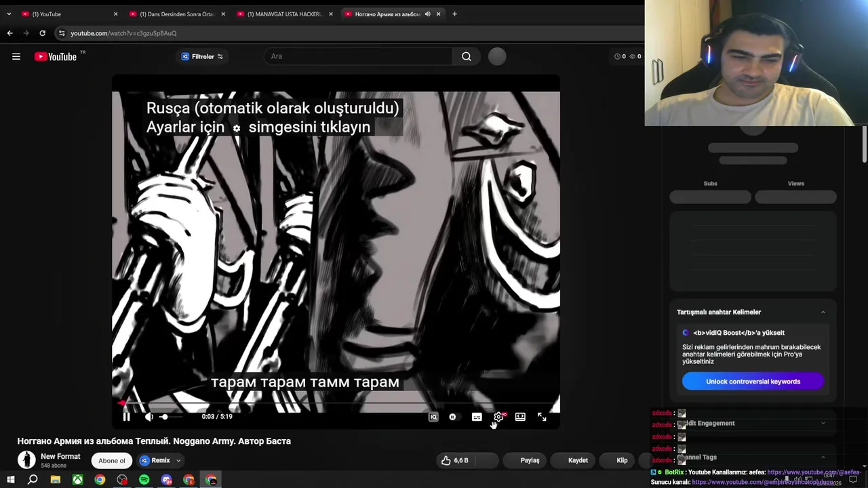868x488 pixels.
Task: Open the vidIQ icon in player controls
Action: [x=433, y=417]
